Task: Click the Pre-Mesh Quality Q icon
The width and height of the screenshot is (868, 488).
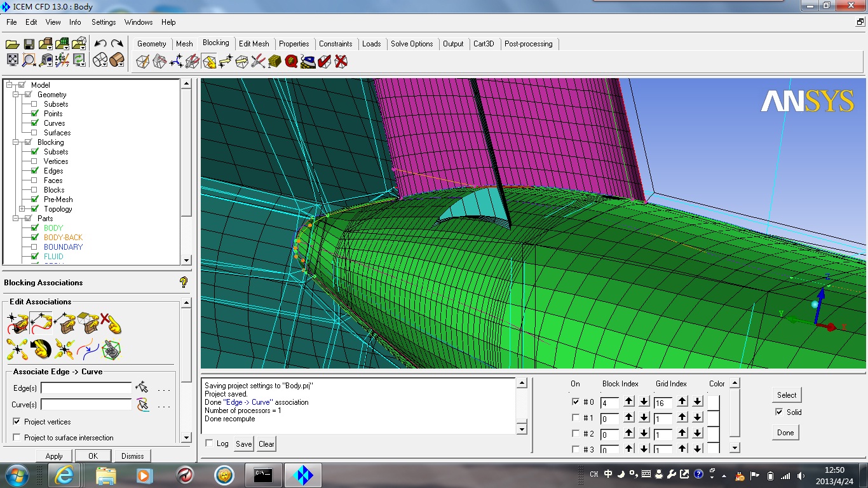Action: (x=292, y=62)
